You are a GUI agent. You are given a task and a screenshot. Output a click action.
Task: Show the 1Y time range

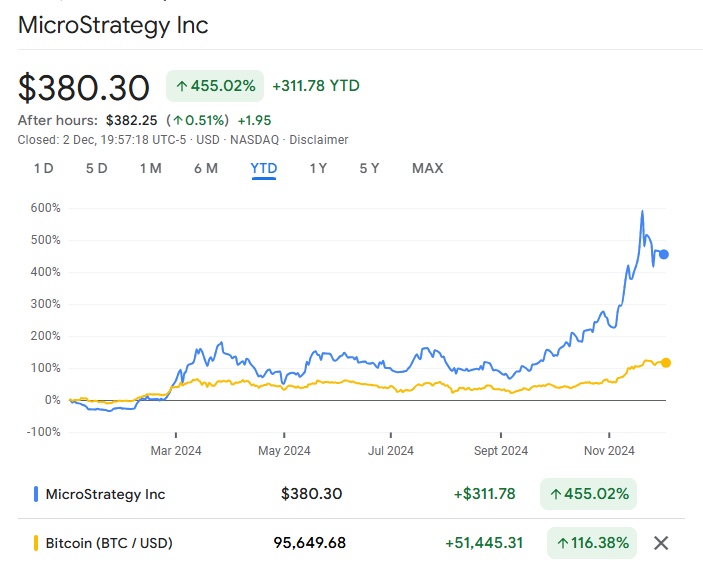318,168
